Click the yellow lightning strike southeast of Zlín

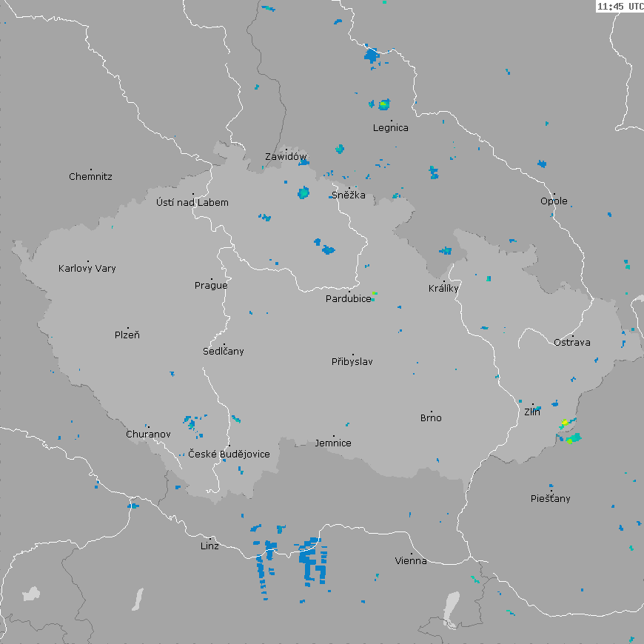[x=565, y=423]
